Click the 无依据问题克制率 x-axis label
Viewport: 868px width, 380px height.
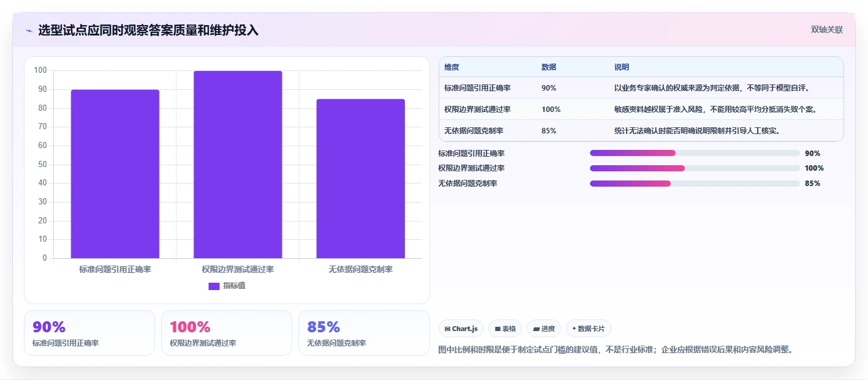click(361, 269)
